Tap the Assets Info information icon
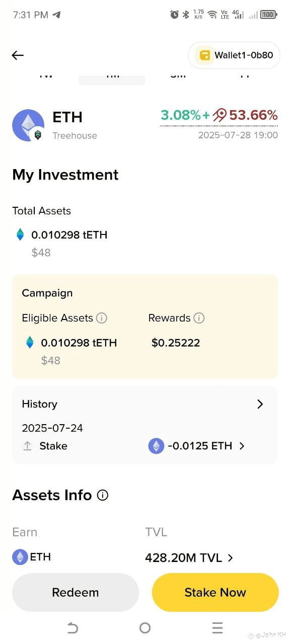The image size is (290, 644). (x=102, y=496)
